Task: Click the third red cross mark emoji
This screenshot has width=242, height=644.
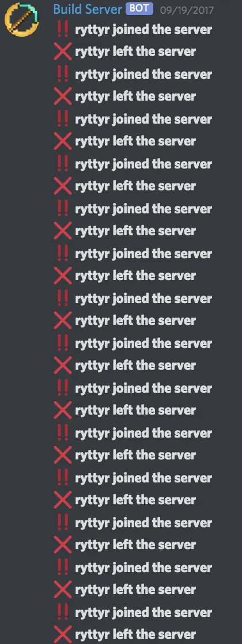Action: point(63,141)
